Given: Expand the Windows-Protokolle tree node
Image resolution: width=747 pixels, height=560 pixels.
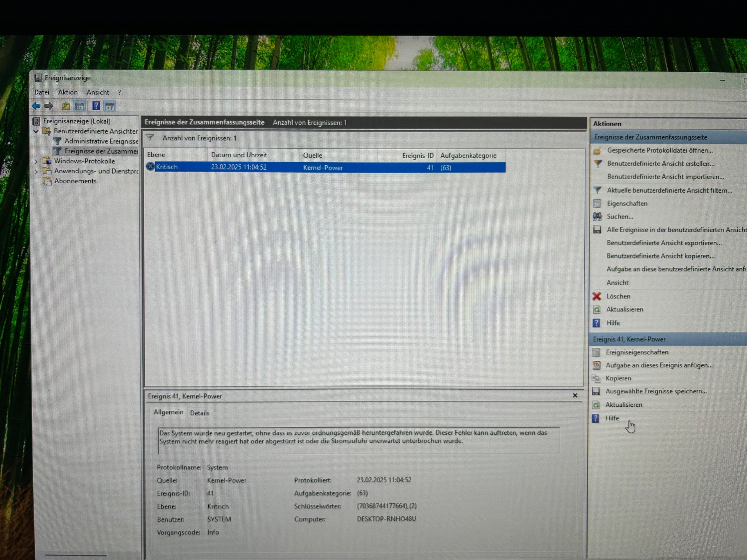Looking at the screenshot, I should pos(36,161).
